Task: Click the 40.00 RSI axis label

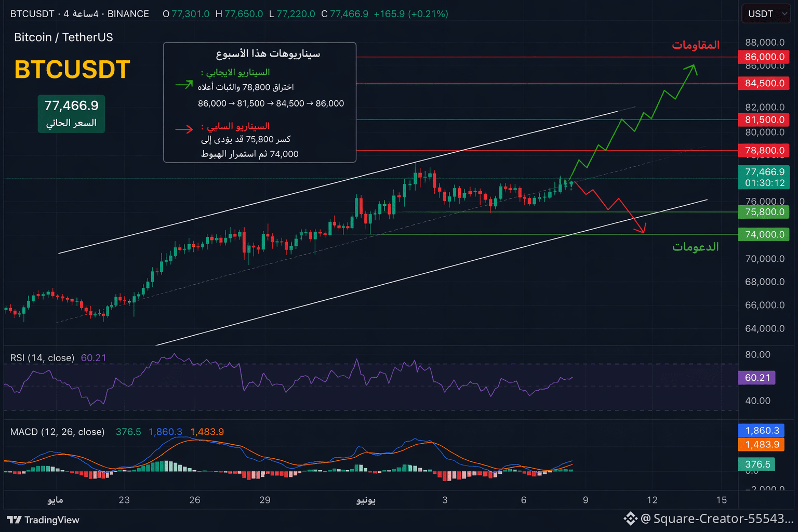Action: point(757,401)
